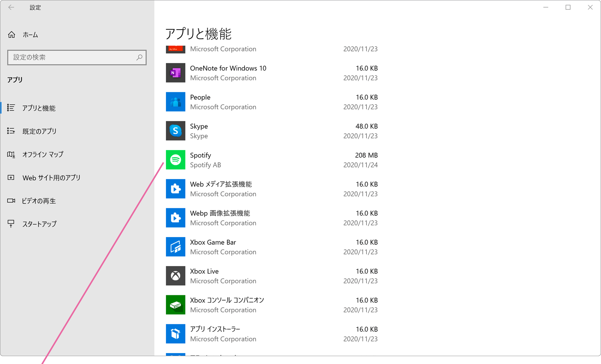Close the 設定 window
This screenshot has height=364, width=601.
[x=590, y=7]
